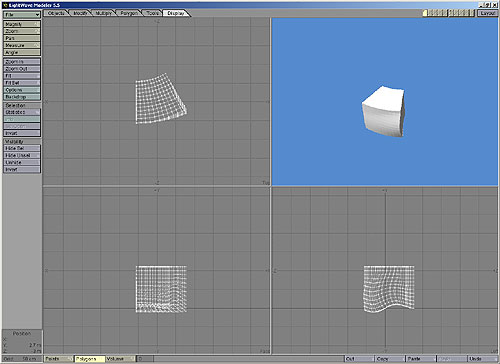The height and width of the screenshot is (364, 500).
Task: Select the Pan tool
Action: (22, 38)
